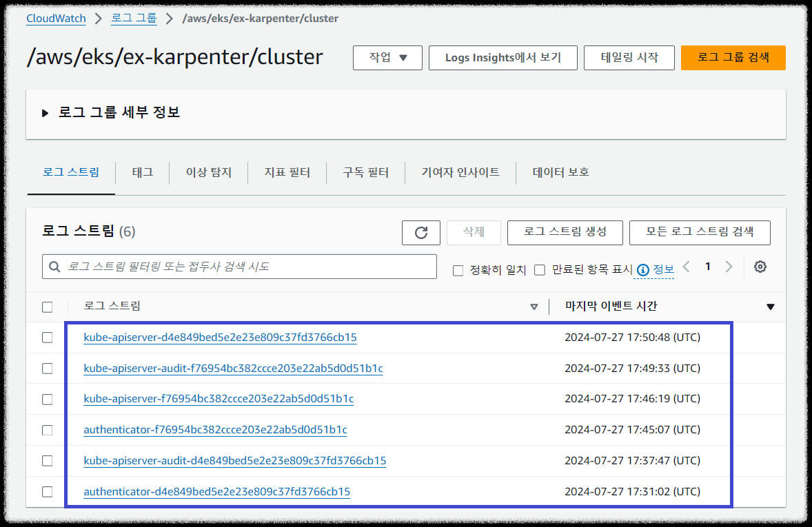Click timestamp 2024-07-27 17:45:07 (UTC)
Viewport: 812px width, 527px height.
coord(632,430)
